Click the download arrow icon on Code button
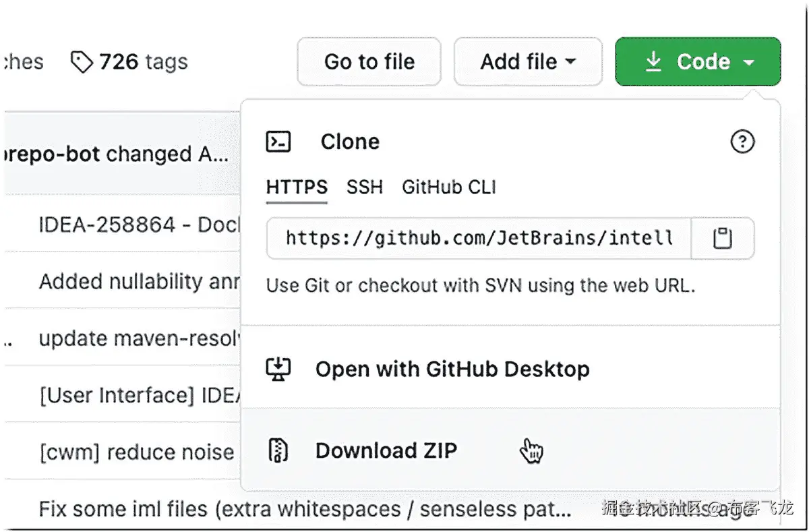The height and width of the screenshot is (532, 809). click(x=653, y=62)
